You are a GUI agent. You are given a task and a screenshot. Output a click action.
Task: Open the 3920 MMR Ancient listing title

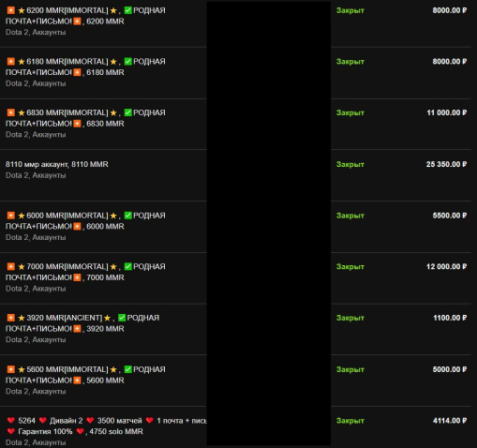[x=82, y=323]
